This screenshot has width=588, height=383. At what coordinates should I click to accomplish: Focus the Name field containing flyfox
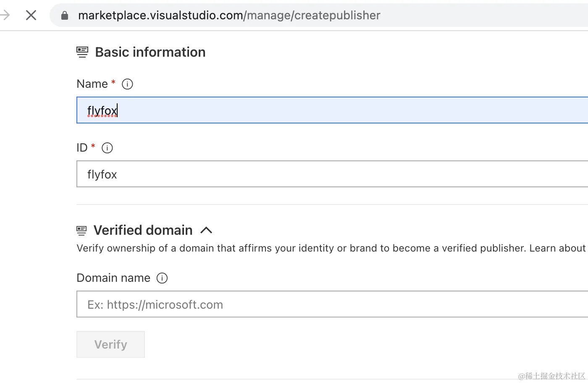[332, 110]
